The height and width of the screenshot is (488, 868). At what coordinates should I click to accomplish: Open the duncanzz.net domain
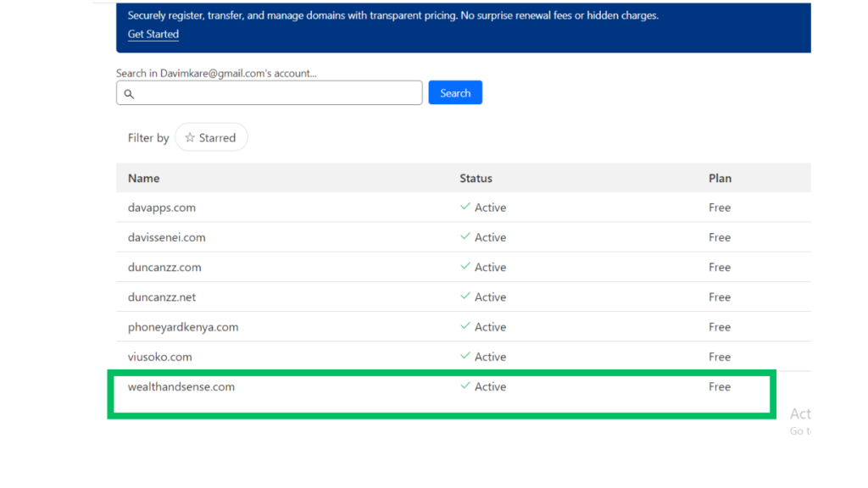pyautogui.click(x=162, y=297)
